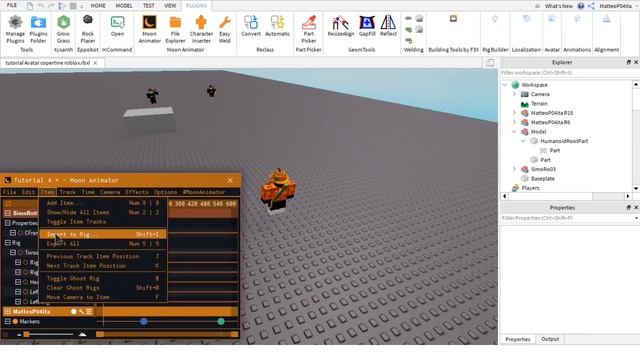
Task: Open the Track menu in Moon Animator
Action: 67,192
